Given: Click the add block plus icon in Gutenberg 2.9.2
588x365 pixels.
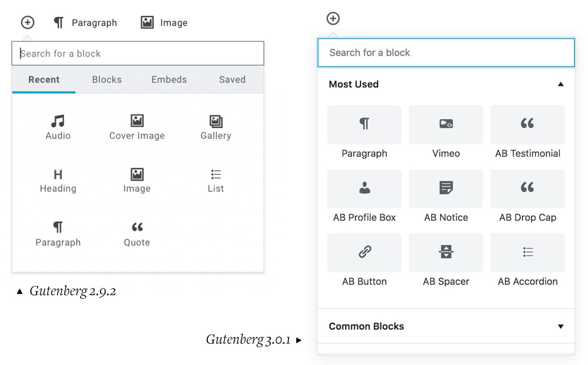Looking at the screenshot, I should [x=28, y=22].
